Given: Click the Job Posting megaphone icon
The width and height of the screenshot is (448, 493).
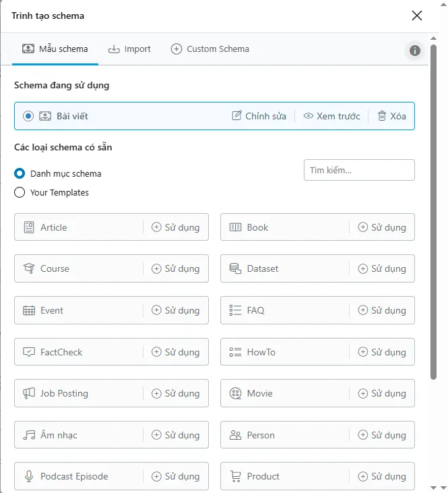Looking at the screenshot, I should click(29, 393).
